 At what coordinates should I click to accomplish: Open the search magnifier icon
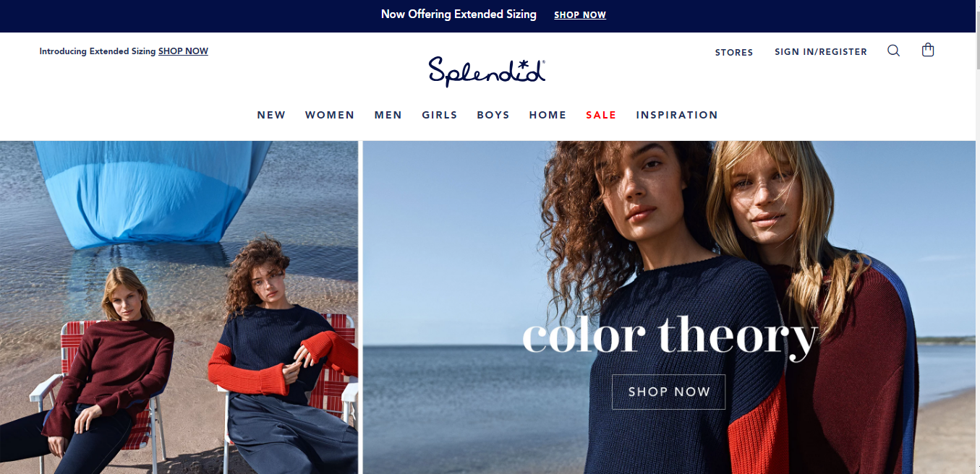coord(893,51)
